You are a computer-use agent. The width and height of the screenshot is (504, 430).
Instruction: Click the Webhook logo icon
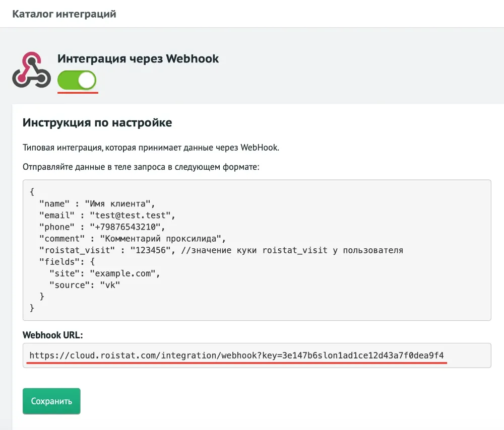click(31, 70)
